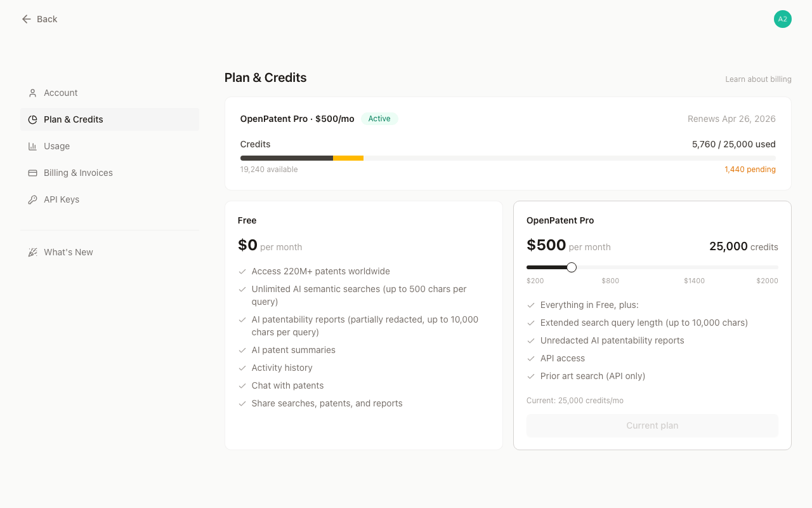The height and width of the screenshot is (508, 812).
Task: Navigate to API Keys
Action: [62, 199]
